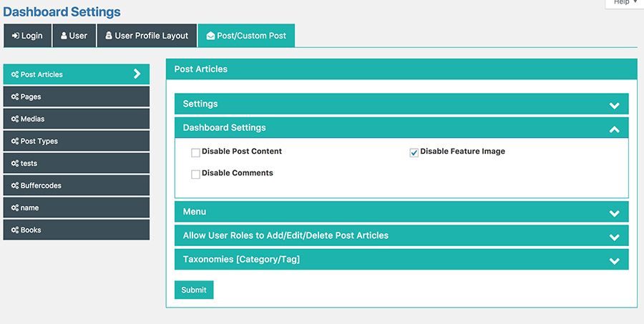Open Post Types in the sidebar
Viewport: 644px width, 324px height.
(x=77, y=141)
